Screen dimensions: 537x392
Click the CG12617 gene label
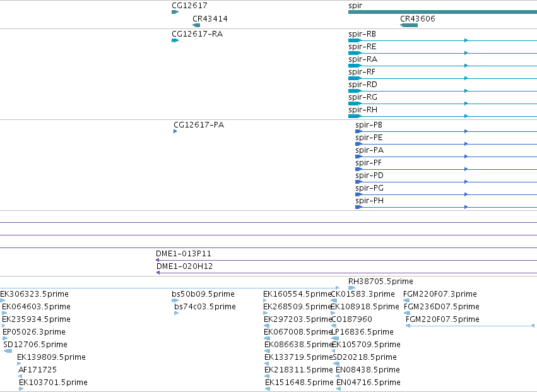(189, 6)
